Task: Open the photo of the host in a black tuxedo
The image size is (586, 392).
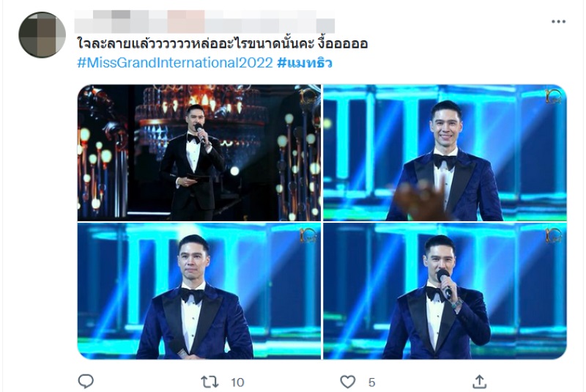Action: [199, 152]
